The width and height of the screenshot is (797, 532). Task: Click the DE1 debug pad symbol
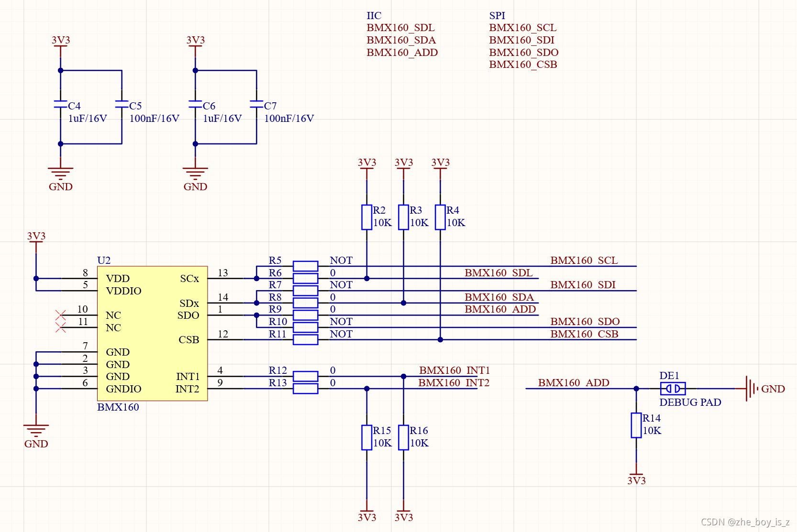click(673, 389)
